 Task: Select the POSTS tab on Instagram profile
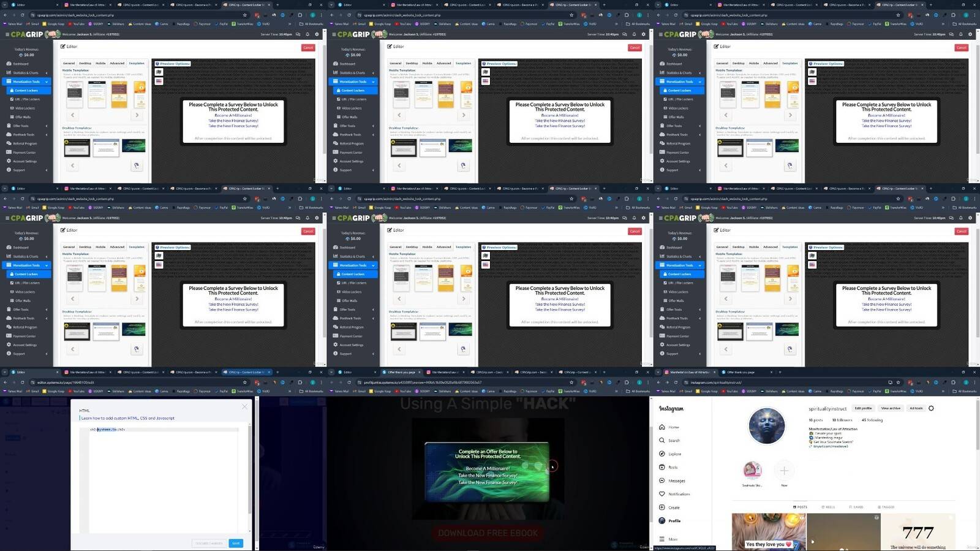(x=800, y=507)
